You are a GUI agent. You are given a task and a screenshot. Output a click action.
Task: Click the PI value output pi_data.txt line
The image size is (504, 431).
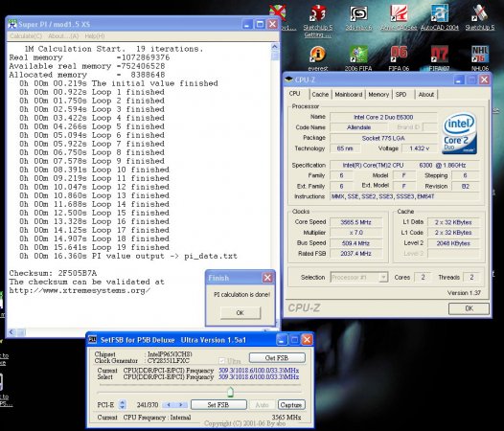128,256
